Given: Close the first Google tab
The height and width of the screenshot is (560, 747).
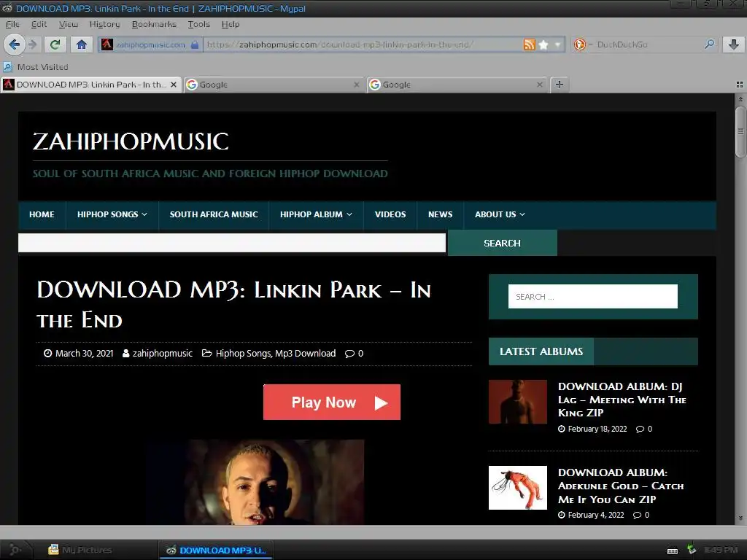Looking at the screenshot, I should [356, 85].
